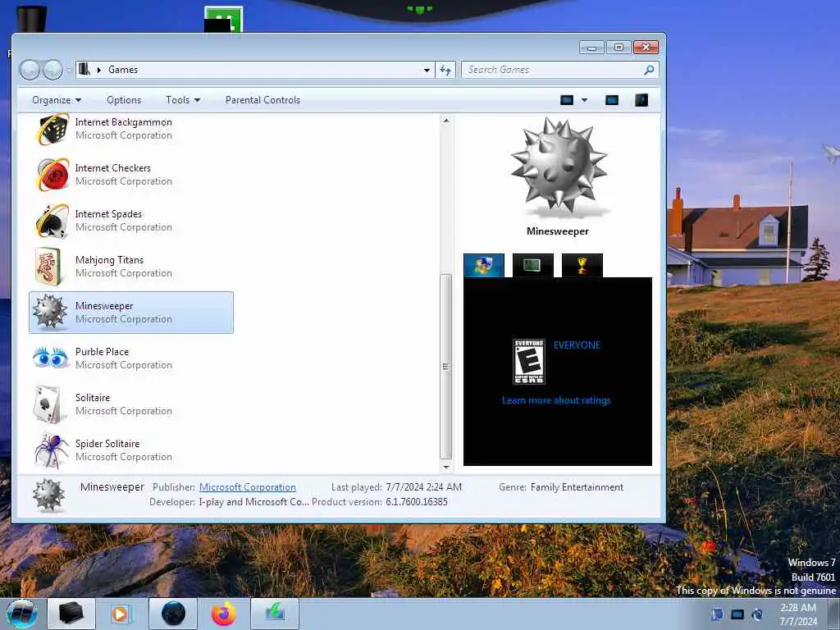840x630 pixels.
Task: Click the Minesweeper icon in details pane
Action: click(48, 495)
